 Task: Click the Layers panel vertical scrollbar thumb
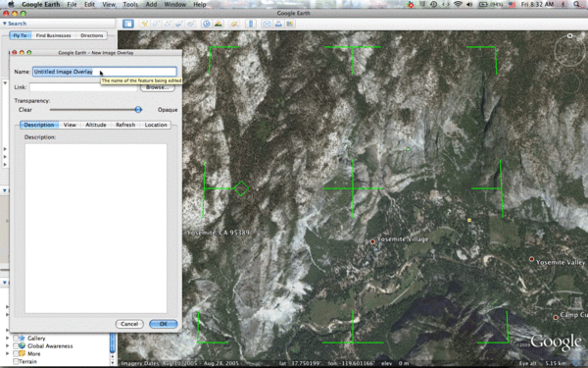(x=112, y=342)
